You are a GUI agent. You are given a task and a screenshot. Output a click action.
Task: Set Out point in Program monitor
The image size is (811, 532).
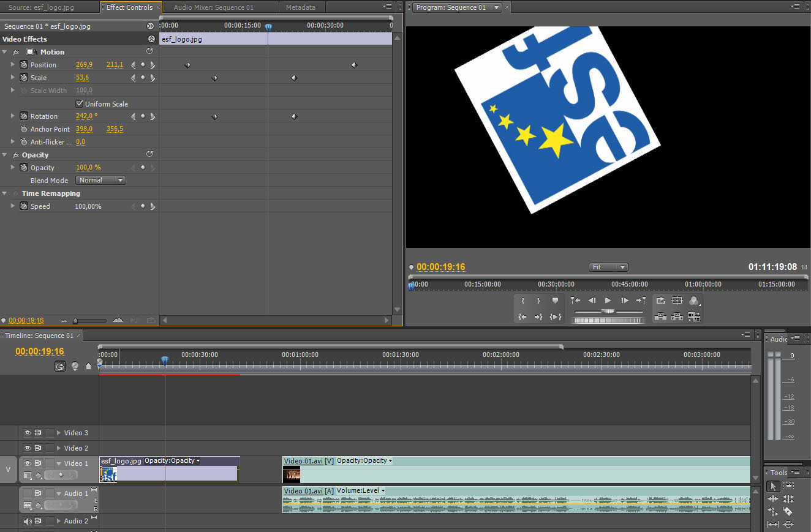(x=538, y=301)
